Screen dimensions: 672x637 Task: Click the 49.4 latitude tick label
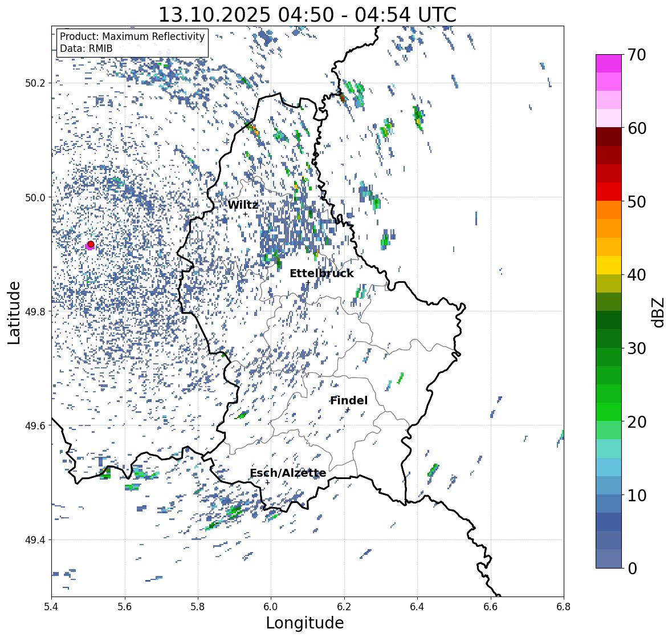[36, 540]
